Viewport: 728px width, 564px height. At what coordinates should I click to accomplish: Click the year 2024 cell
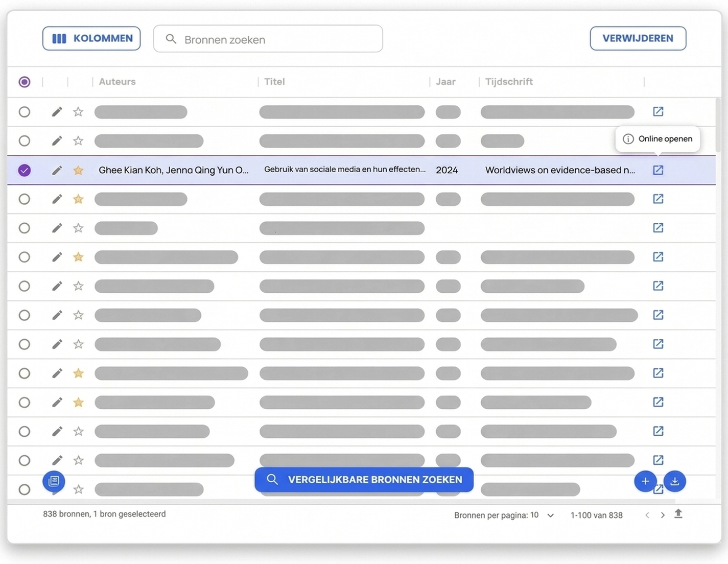click(447, 170)
